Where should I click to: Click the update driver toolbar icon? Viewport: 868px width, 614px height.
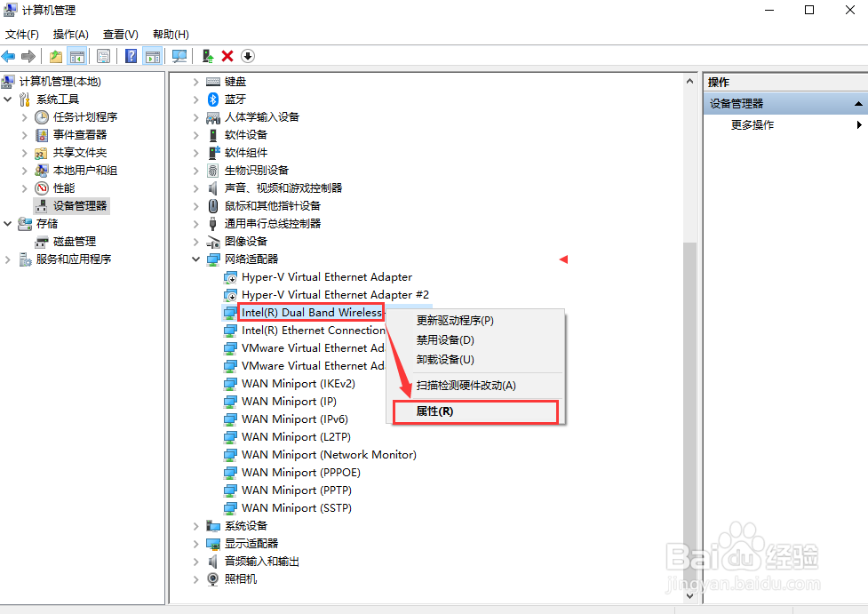208,56
